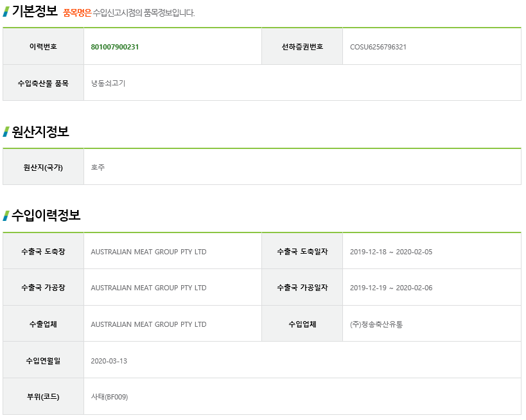The image size is (526, 420).
Task: Click the 이력번호 header cell
Action: click(43, 46)
